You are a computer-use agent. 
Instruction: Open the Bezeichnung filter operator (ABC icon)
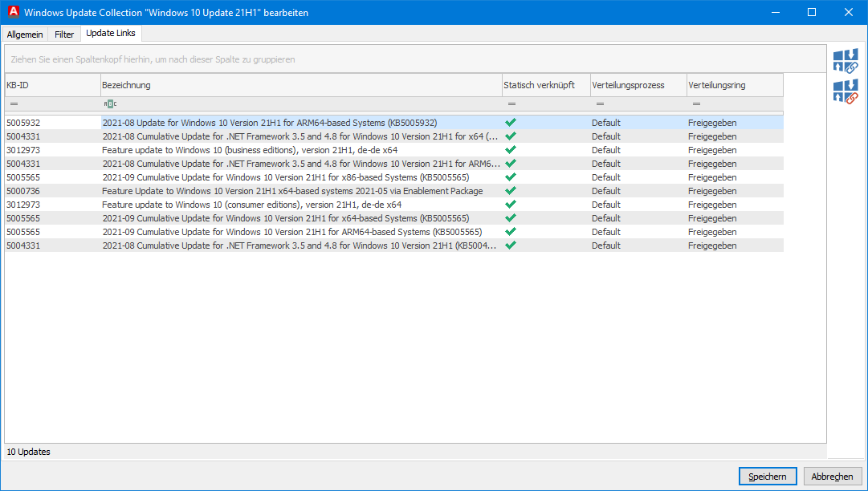click(110, 104)
